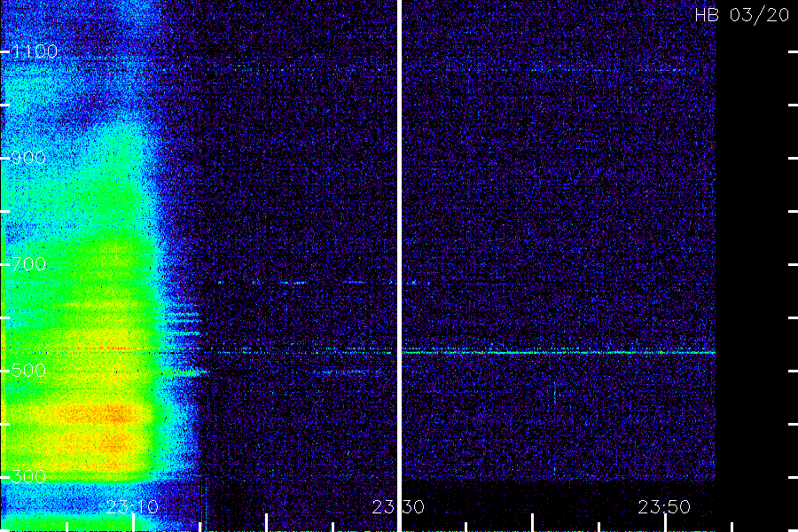Click the 23:30 time label
Viewport: 798px width, 532px height.
(398, 507)
